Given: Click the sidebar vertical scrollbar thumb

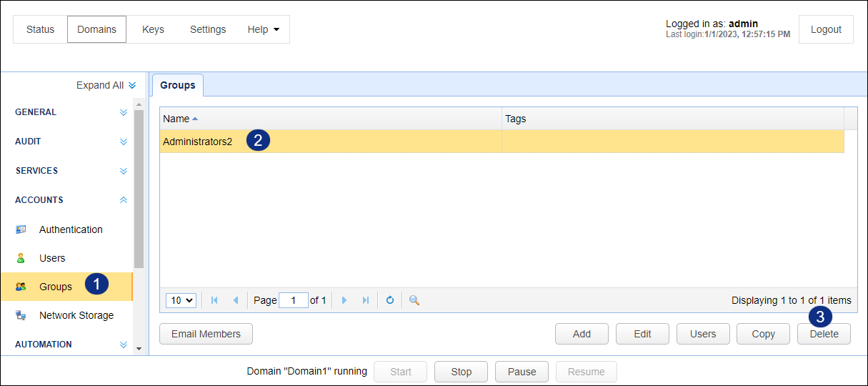Looking at the screenshot, I should click(x=139, y=189).
